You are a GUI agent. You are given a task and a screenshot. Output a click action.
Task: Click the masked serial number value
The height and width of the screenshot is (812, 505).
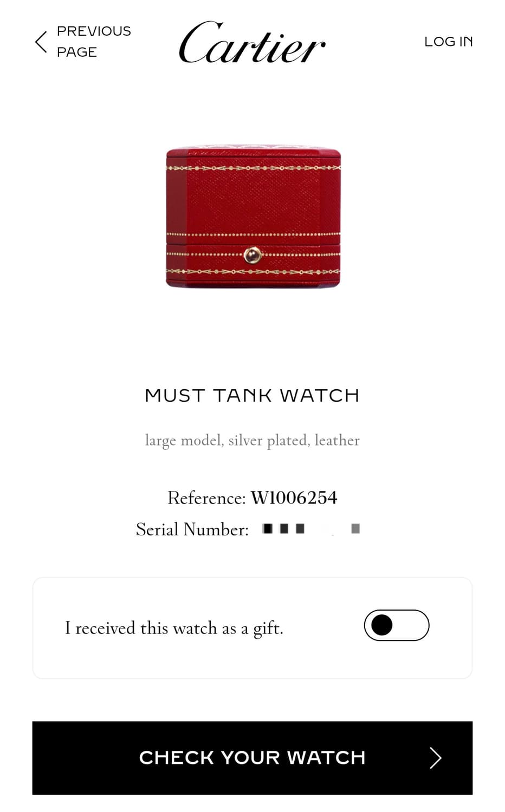311,528
